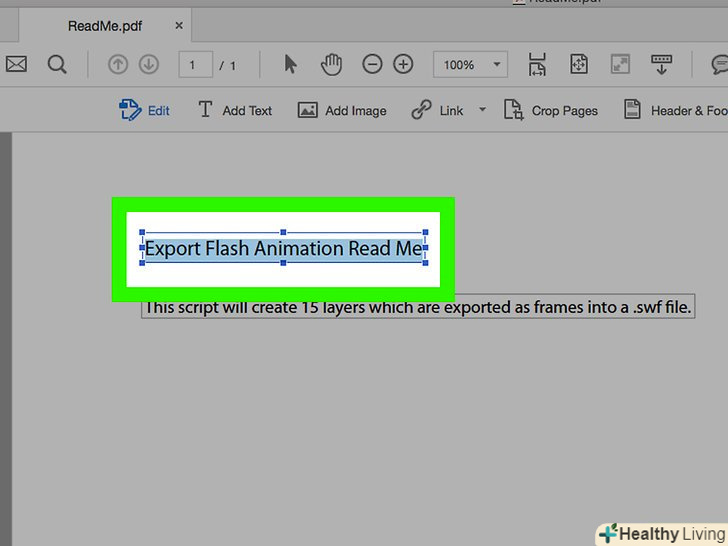The width and height of the screenshot is (728, 546).
Task: Click the email envelope icon
Action: 16,64
